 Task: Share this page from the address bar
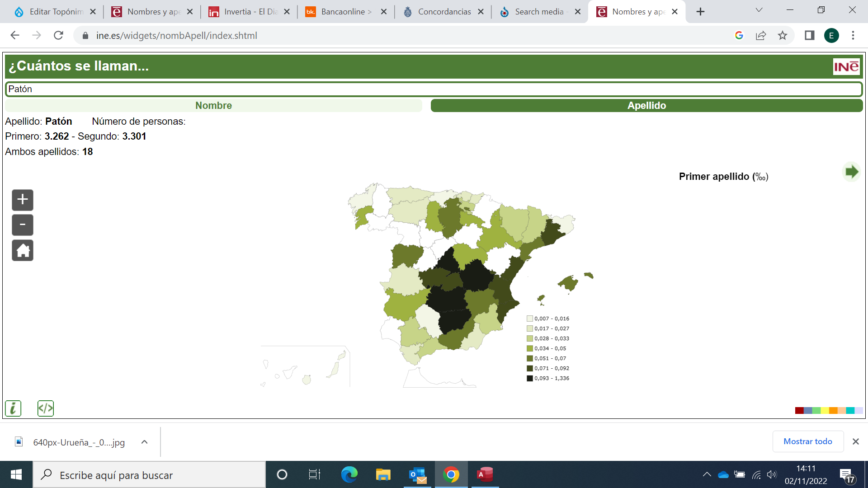point(761,35)
